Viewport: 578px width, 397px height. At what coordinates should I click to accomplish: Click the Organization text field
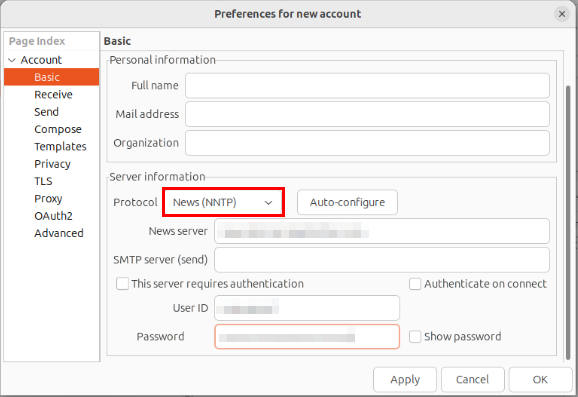click(367, 143)
